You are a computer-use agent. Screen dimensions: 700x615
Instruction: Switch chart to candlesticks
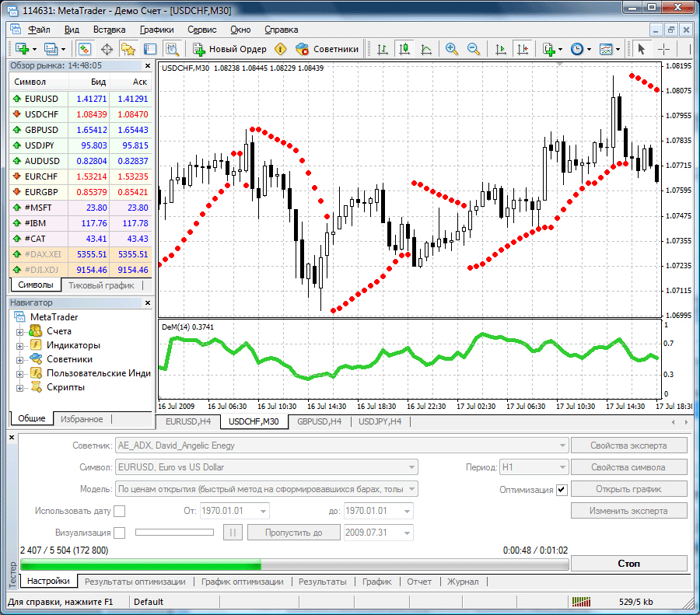404,49
